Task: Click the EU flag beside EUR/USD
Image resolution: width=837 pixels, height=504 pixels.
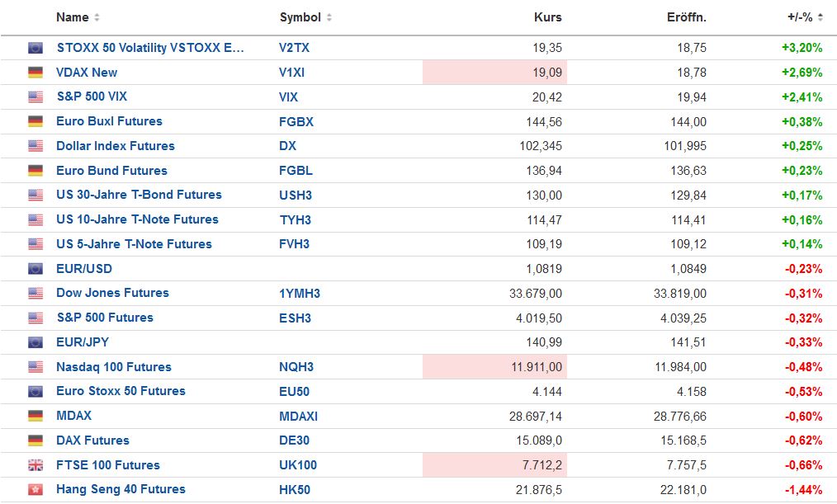Action: (x=35, y=268)
